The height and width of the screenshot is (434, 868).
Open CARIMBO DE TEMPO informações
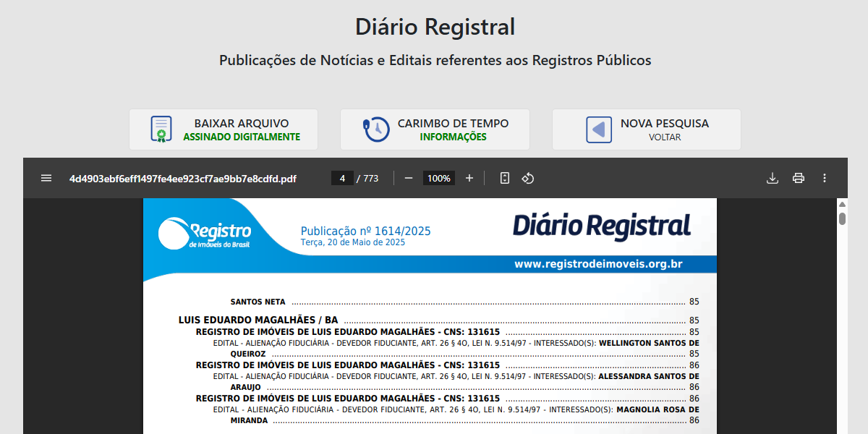(435, 129)
